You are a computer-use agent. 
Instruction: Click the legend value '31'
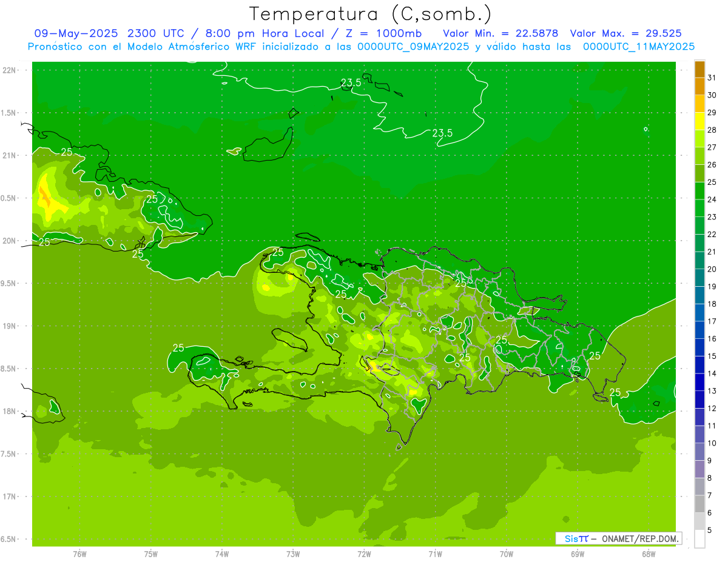[712, 78]
